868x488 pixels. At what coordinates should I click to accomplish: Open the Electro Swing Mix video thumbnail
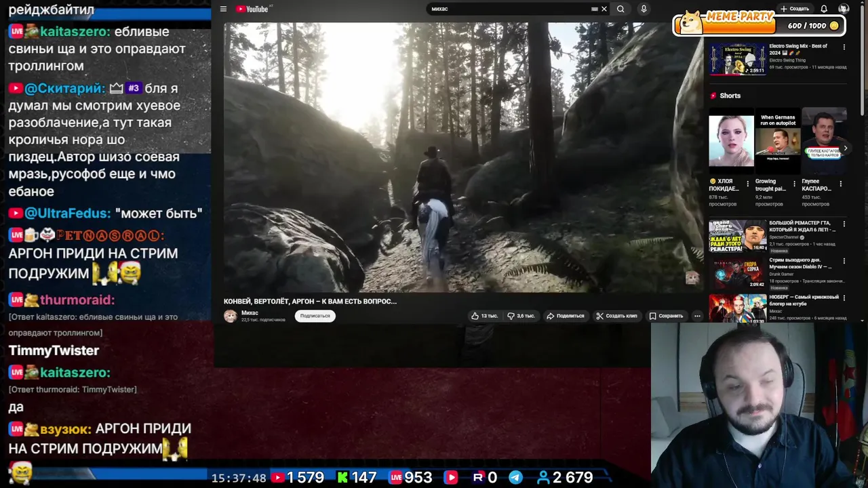point(737,59)
